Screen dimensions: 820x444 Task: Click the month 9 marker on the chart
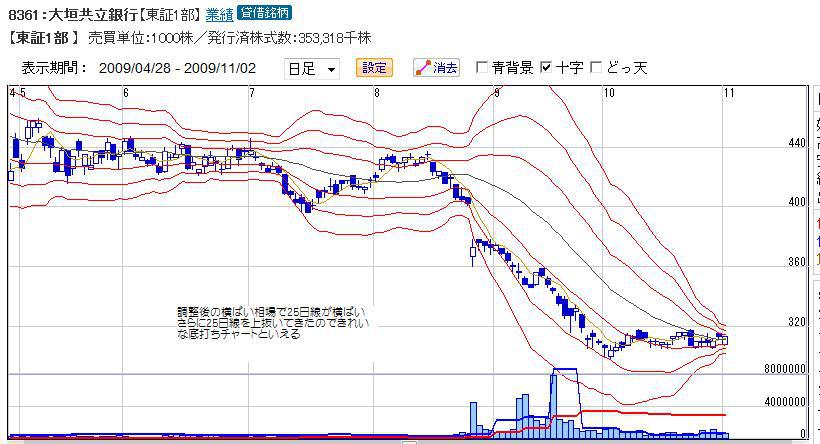[x=497, y=93]
